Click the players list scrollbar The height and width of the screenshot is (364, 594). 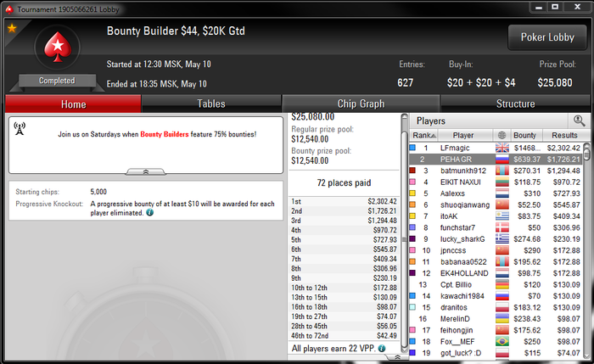click(x=587, y=250)
